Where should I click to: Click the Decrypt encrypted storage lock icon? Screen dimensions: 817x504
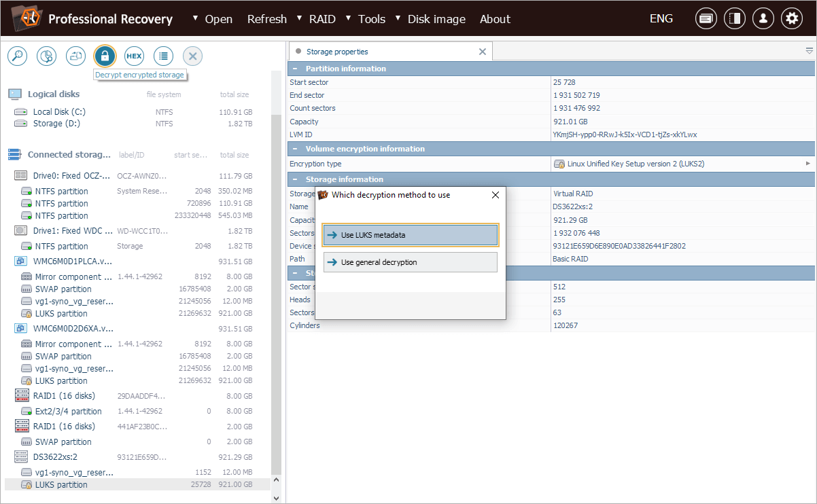(x=105, y=56)
